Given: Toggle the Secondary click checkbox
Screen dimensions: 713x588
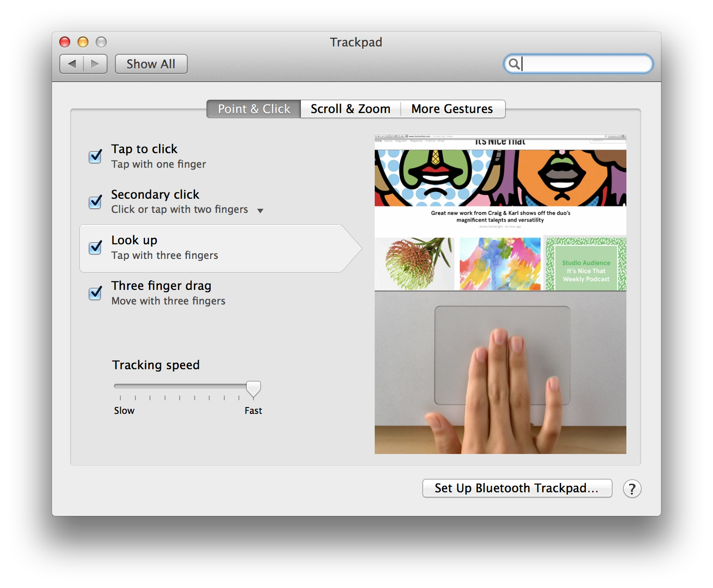Looking at the screenshot, I should click(x=95, y=201).
